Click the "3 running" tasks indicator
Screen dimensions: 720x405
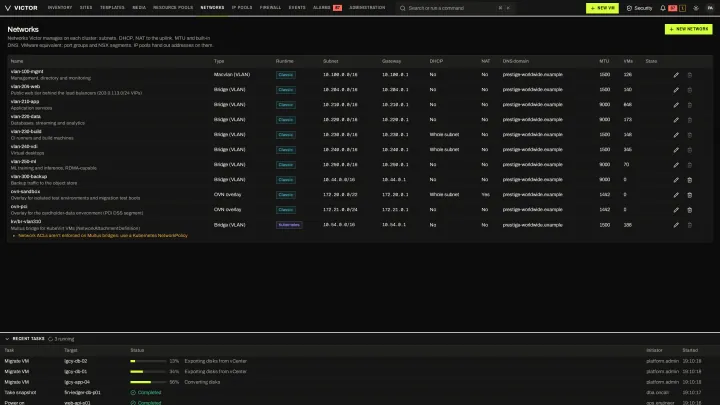pyautogui.click(x=61, y=339)
